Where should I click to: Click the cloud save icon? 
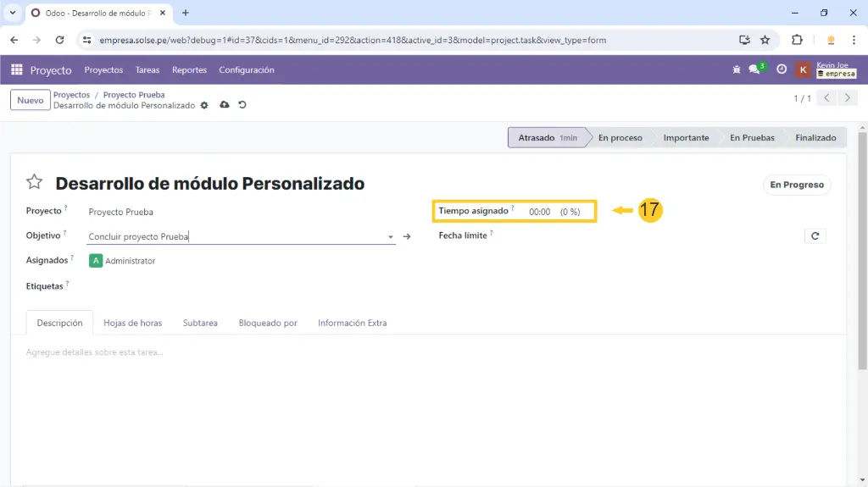click(225, 105)
